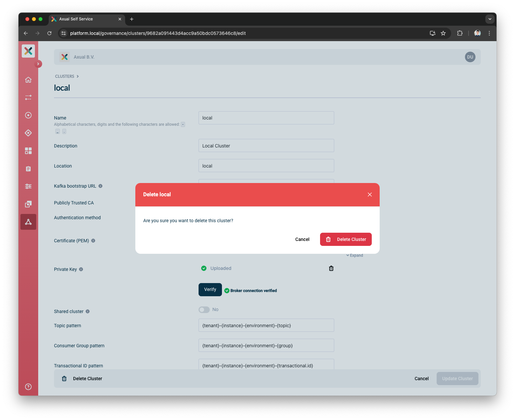Select the diamond icon in sidebar
The width and height of the screenshot is (515, 420).
tap(28, 133)
